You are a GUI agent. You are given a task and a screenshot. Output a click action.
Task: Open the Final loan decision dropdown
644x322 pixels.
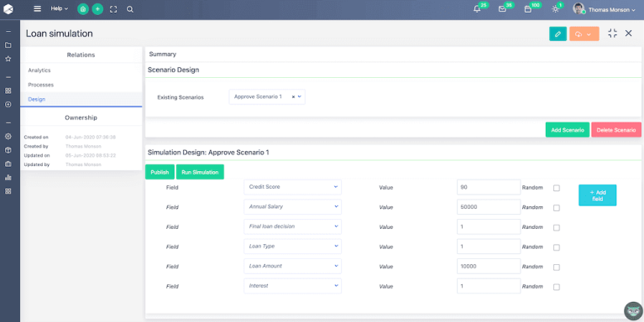(292, 226)
